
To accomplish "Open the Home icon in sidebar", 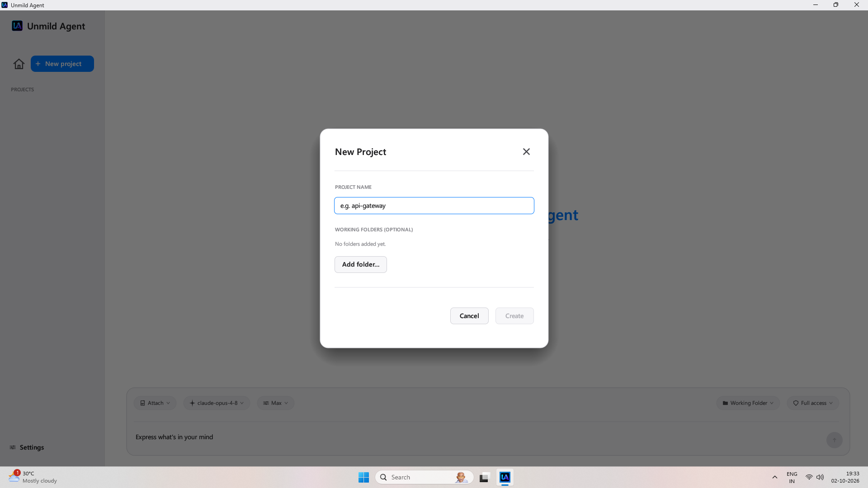I will click(19, 64).
